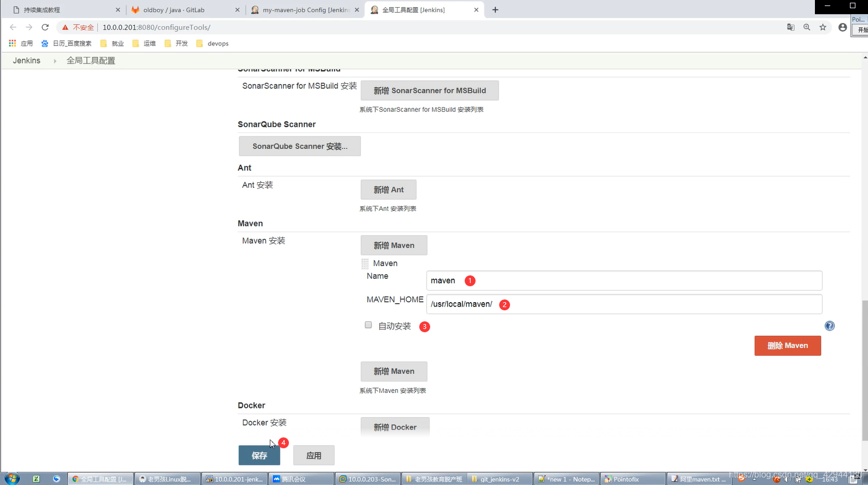This screenshot has width=868, height=485.
Task: Open the Apps grid shortcut in bookmarks bar
Action: click(21, 43)
